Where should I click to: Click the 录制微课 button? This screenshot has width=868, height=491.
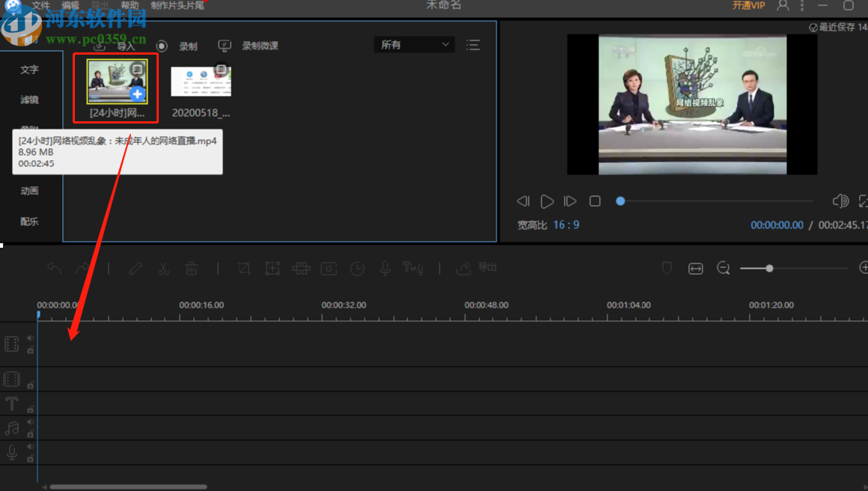249,46
